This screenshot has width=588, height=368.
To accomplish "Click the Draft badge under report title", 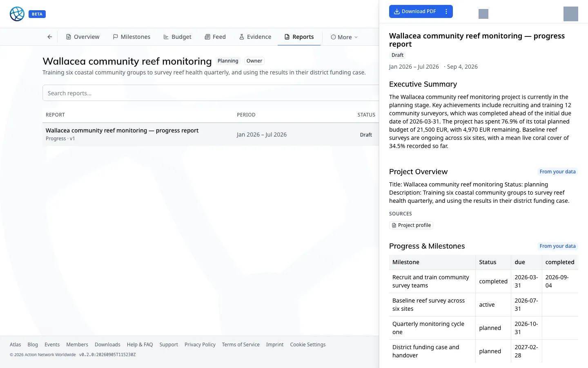I will click(397, 55).
